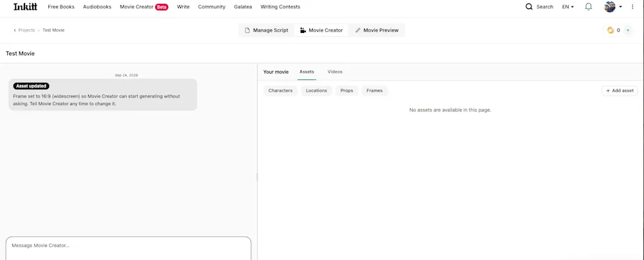
Task: Focus the Message Movie Creator input
Action: click(129, 248)
